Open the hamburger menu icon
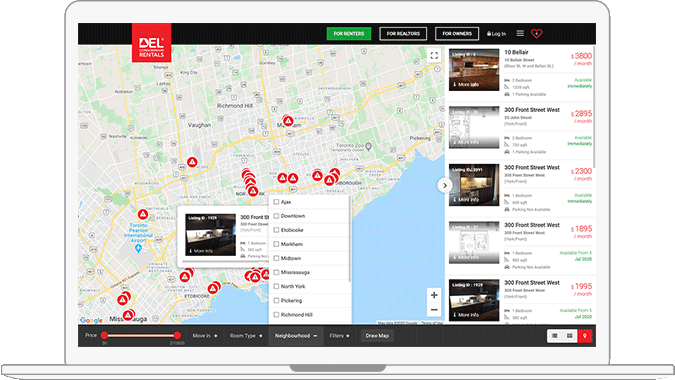 tap(520, 33)
